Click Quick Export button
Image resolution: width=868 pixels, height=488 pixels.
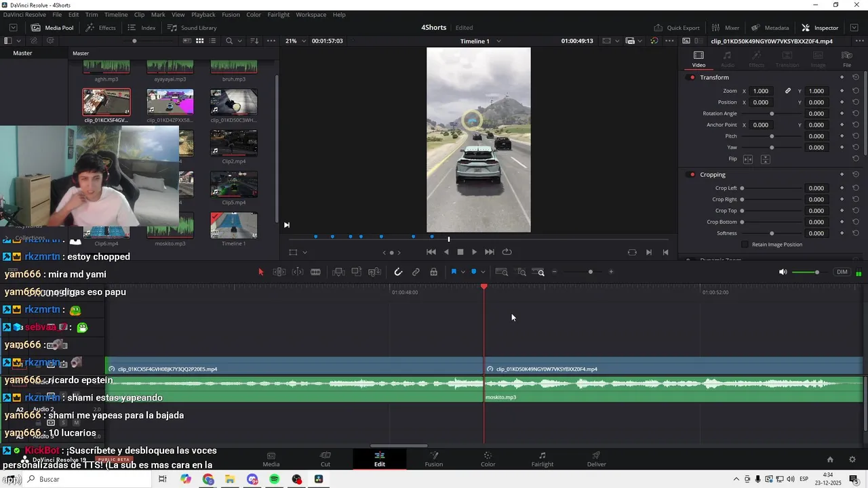[x=677, y=28]
